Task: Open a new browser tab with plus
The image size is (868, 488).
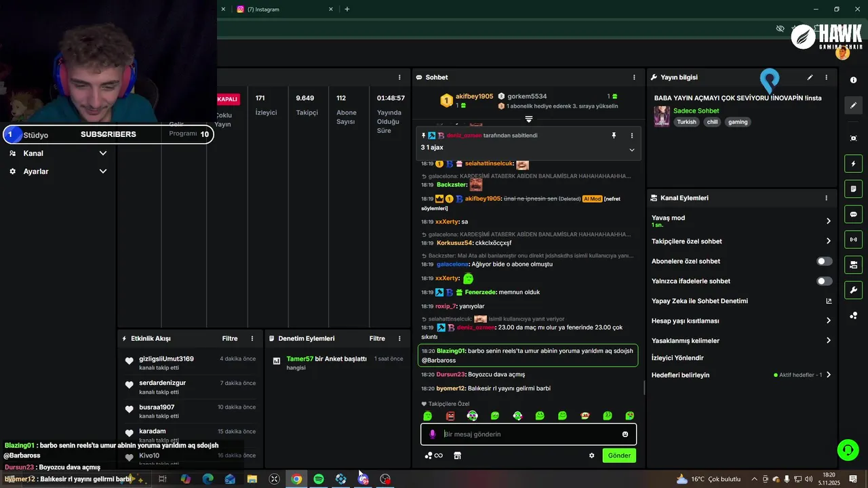Action: [x=347, y=9]
